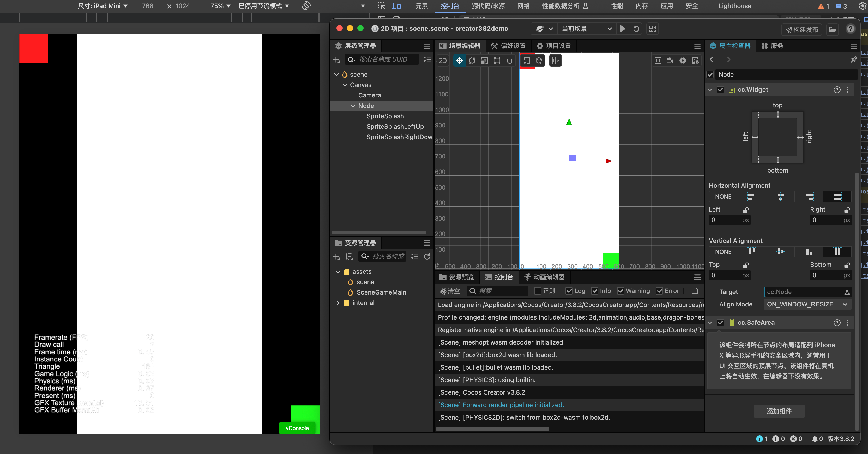Disable the cc.SafeArea component checkbox
868x454 pixels.
point(720,323)
